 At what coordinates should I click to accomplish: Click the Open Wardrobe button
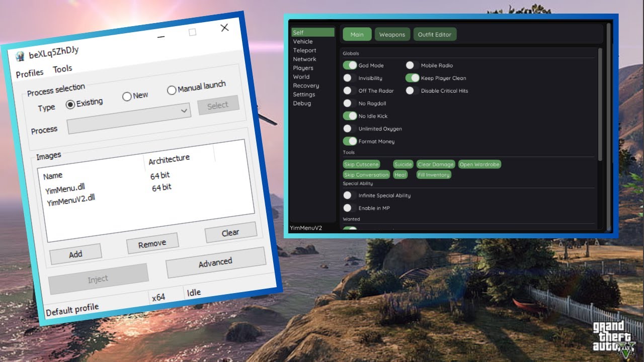[479, 164]
